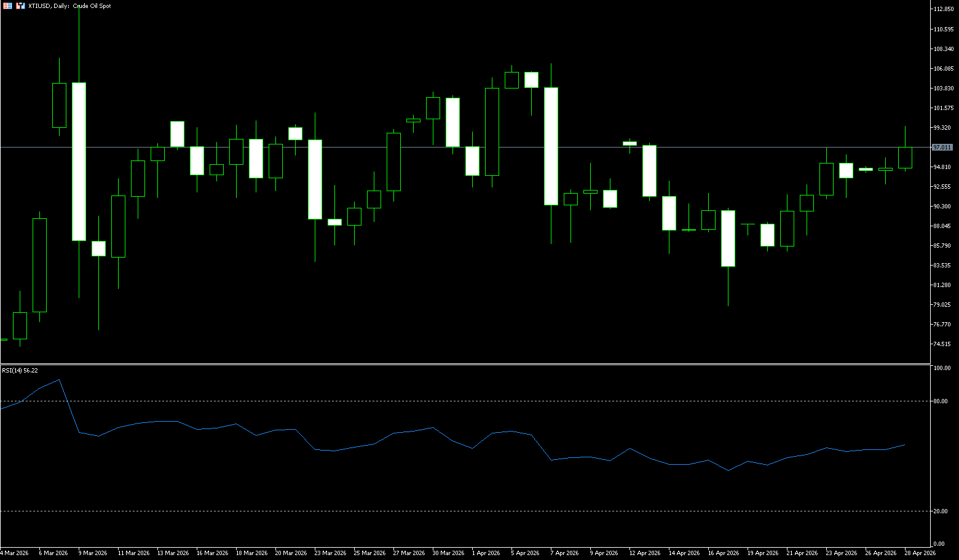Select the 4 Mar 2026 date label
959x560 pixels.
[14, 553]
